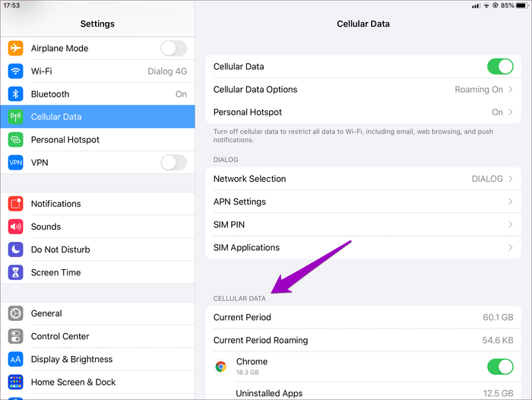Open SIM Applications entry
The width and height of the screenshot is (532, 400).
click(x=363, y=248)
